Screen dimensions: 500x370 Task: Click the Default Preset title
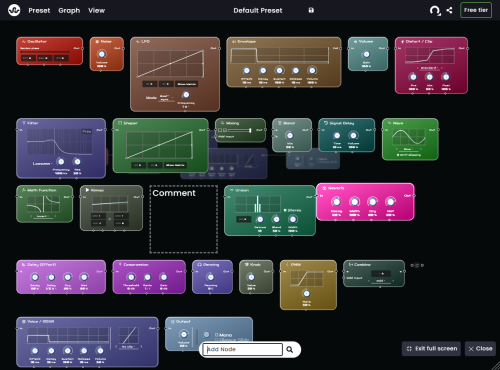[258, 11]
